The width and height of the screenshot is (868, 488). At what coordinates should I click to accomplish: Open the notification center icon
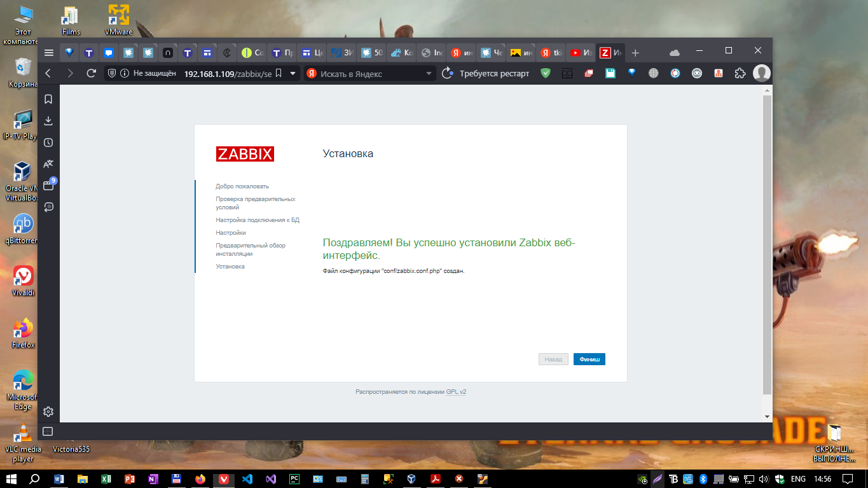click(x=847, y=478)
